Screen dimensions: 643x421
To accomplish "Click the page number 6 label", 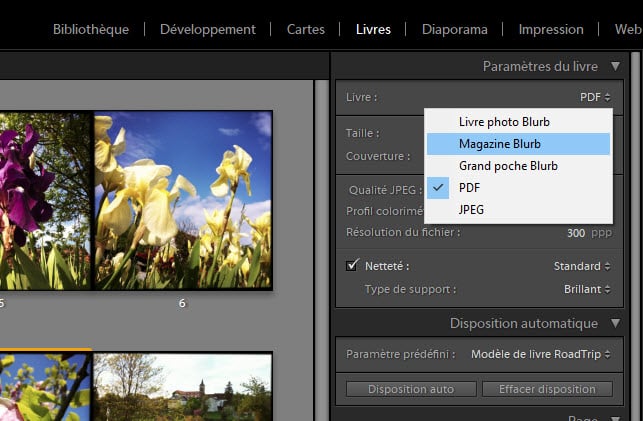I will coord(182,303).
